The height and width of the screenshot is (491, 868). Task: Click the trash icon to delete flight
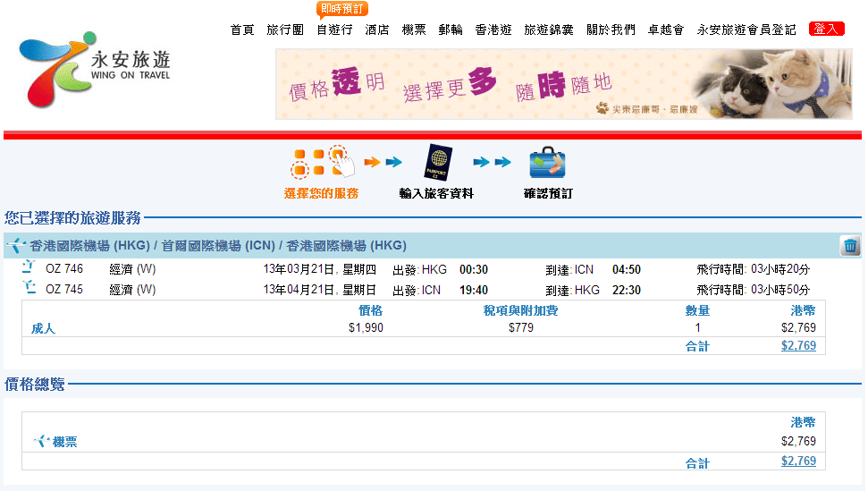pyautogui.click(x=851, y=246)
